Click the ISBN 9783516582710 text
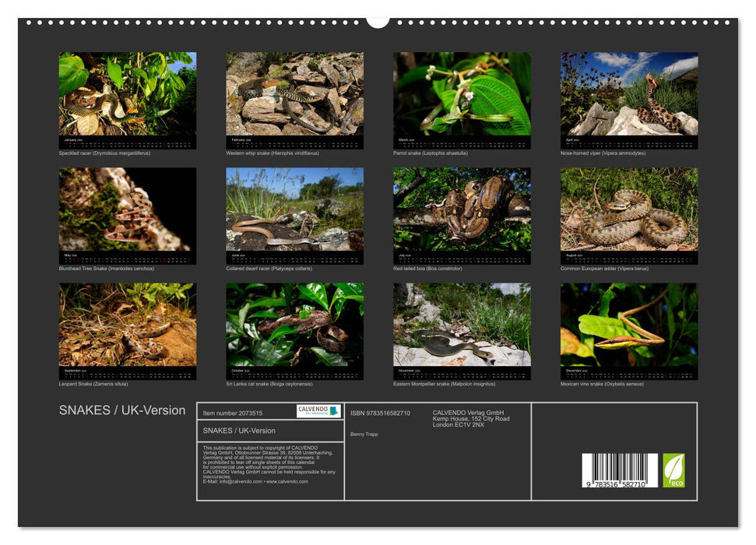Screen dimensions: 756x545 [382, 412]
